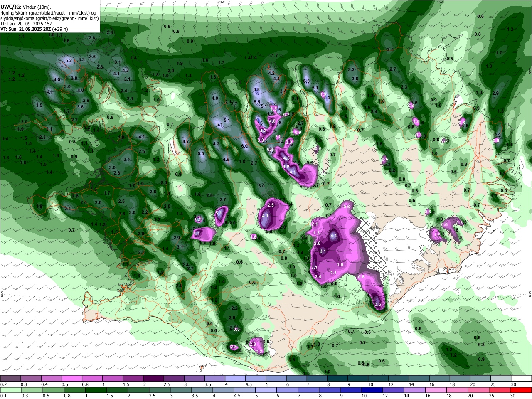Click the darkest purple swatch labeled 2, upper legend row
532x399 pixels.
153,378
